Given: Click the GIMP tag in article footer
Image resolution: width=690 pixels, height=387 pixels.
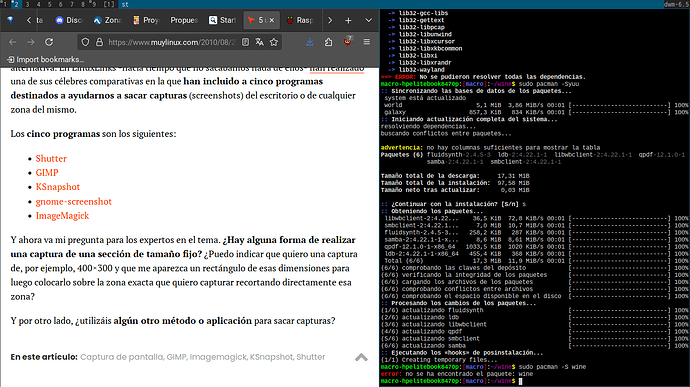Looking at the screenshot, I should [x=176, y=357].
